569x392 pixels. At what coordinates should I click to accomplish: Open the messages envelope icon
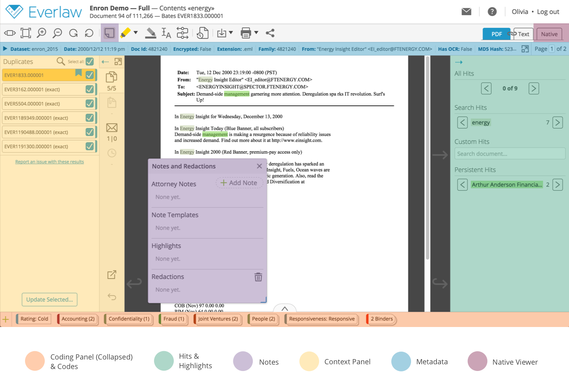coord(467,11)
